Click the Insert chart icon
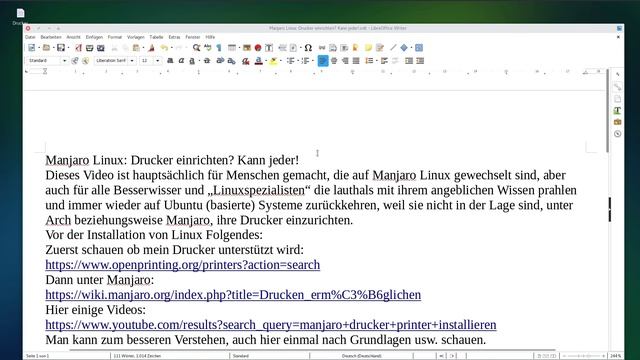Screen dimensions: 640x360 click(x=258, y=48)
